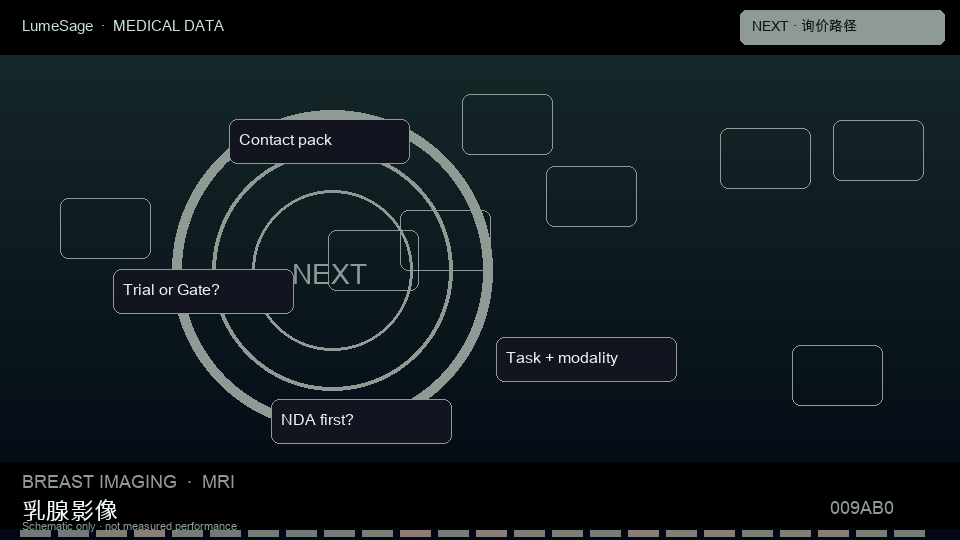This screenshot has height=540, width=960.
Task: Select the BREAST IMAGING label
Action: (x=99, y=482)
